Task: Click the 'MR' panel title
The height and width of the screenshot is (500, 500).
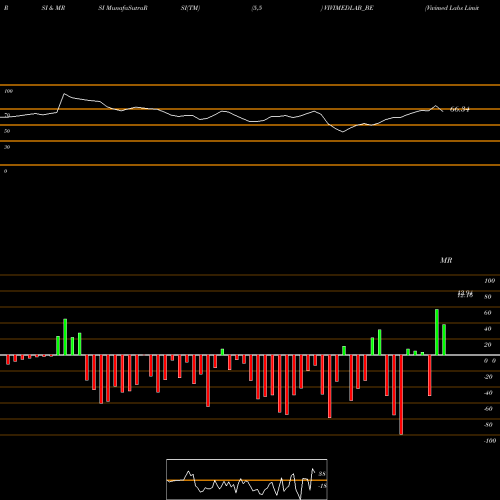Action: point(446,260)
